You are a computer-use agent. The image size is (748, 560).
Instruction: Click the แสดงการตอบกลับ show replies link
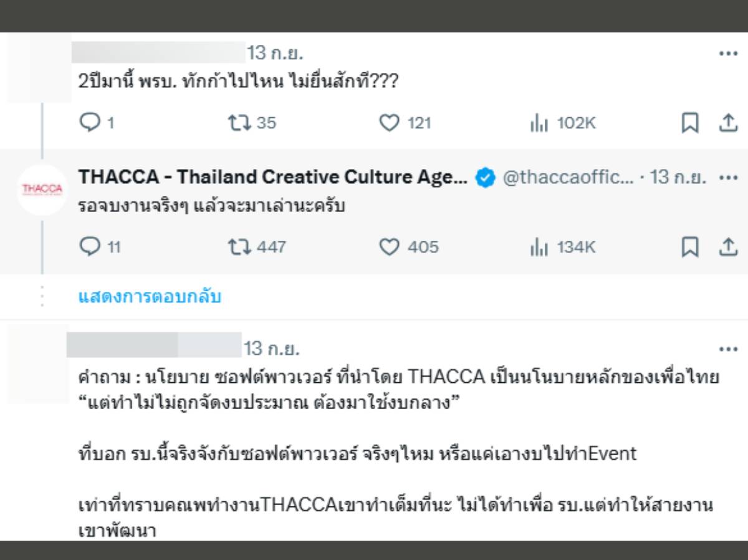(x=150, y=297)
